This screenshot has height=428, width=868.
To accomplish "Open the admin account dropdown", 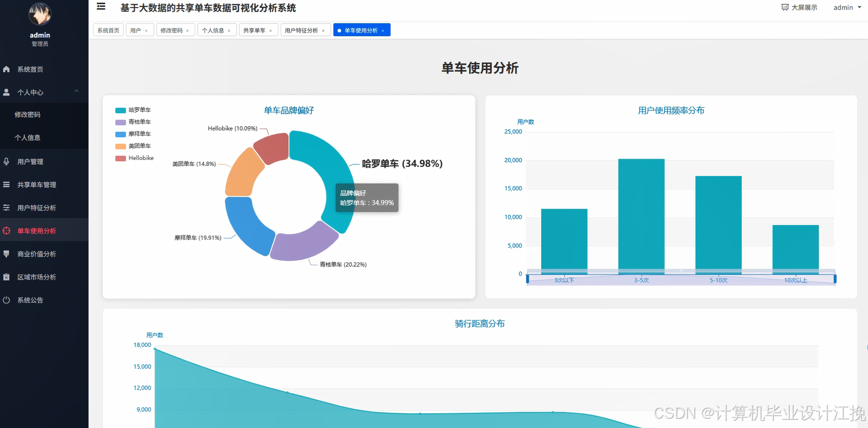I will [847, 8].
